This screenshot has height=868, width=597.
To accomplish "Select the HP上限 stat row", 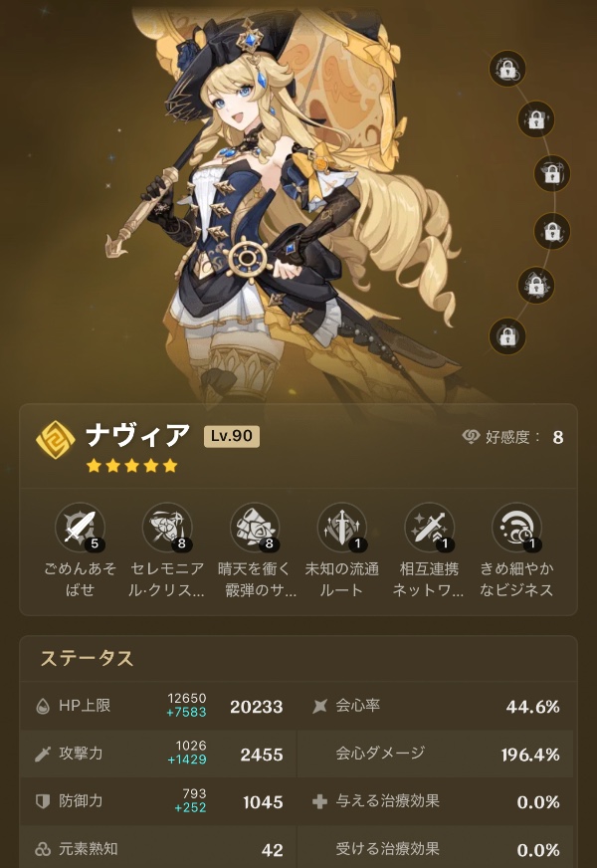I will click(158, 706).
